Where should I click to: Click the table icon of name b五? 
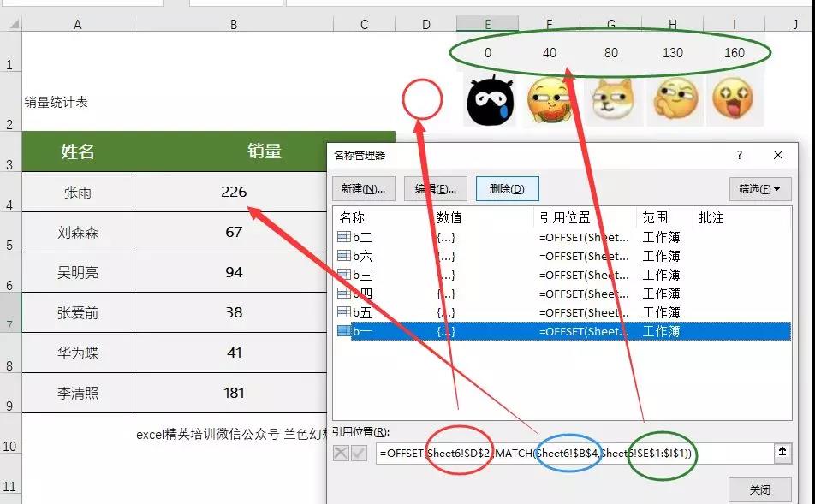coord(343,312)
